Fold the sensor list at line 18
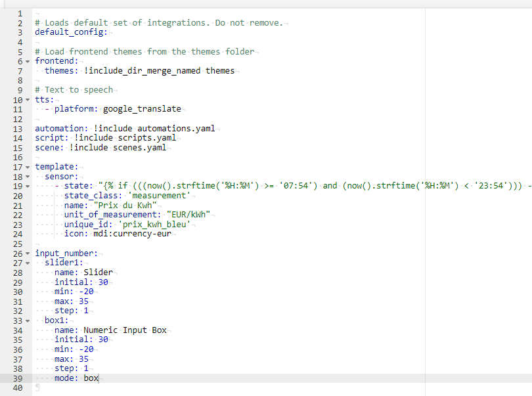Image resolution: width=532 pixels, height=396 pixels. click(x=28, y=177)
